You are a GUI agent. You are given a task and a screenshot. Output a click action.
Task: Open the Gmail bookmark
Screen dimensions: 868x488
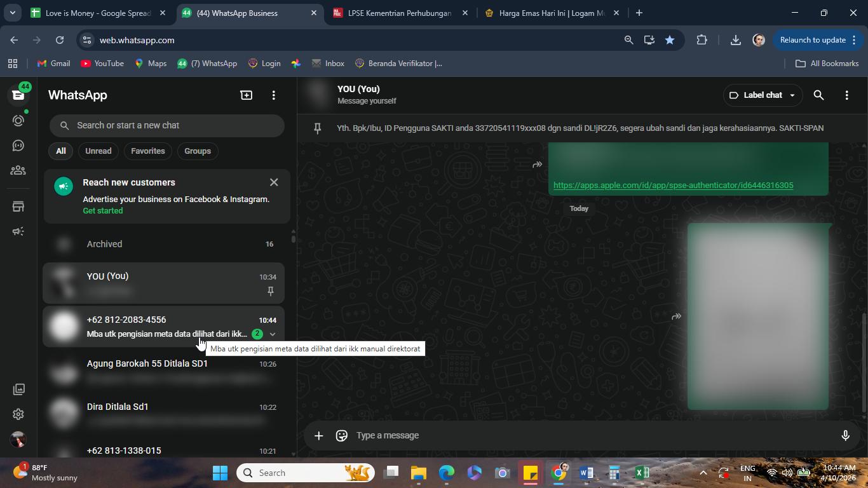(54, 64)
